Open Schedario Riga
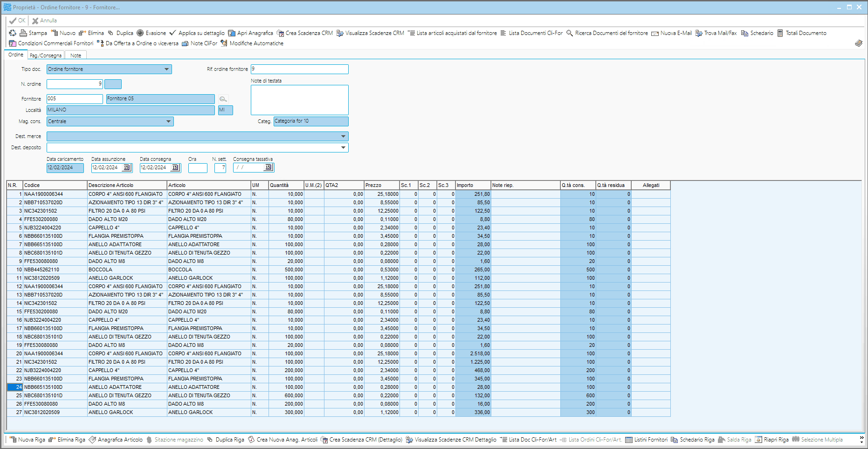This screenshot has height=449, width=868. (692, 440)
